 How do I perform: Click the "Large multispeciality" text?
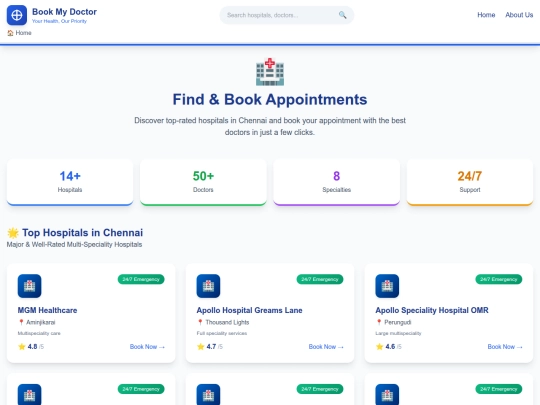coord(398,333)
